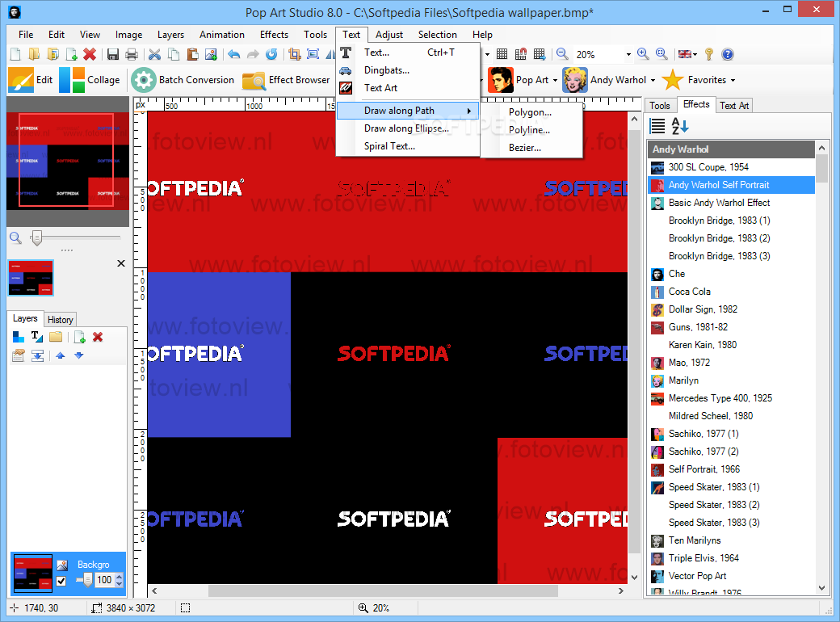Move layer up with blue arrow
This screenshot has width=840, height=622.
click(60, 355)
